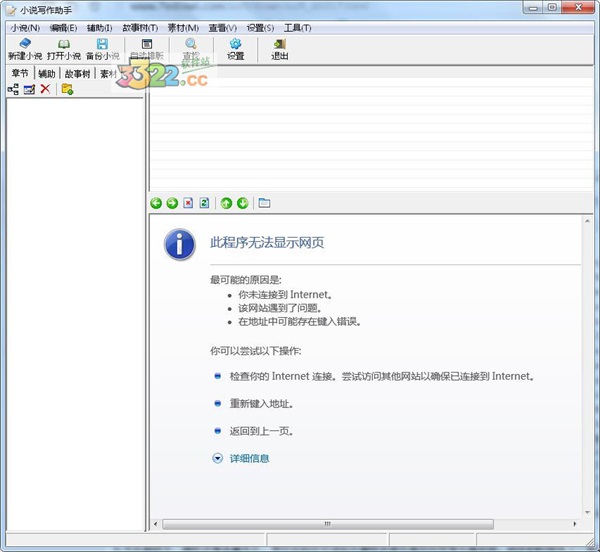
Task: Minimize the 小说写作助手 window
Action: pyautogui.click(x=534, y=8)
